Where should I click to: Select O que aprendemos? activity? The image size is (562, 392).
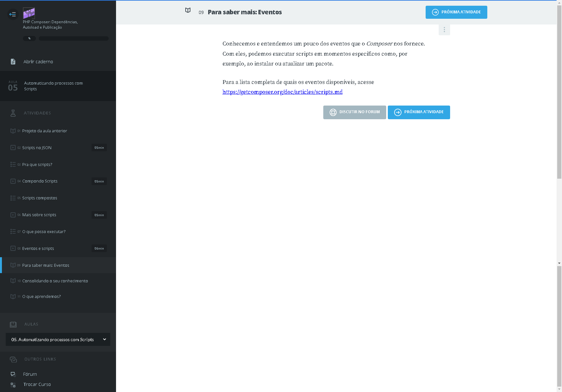coord(41,297)
